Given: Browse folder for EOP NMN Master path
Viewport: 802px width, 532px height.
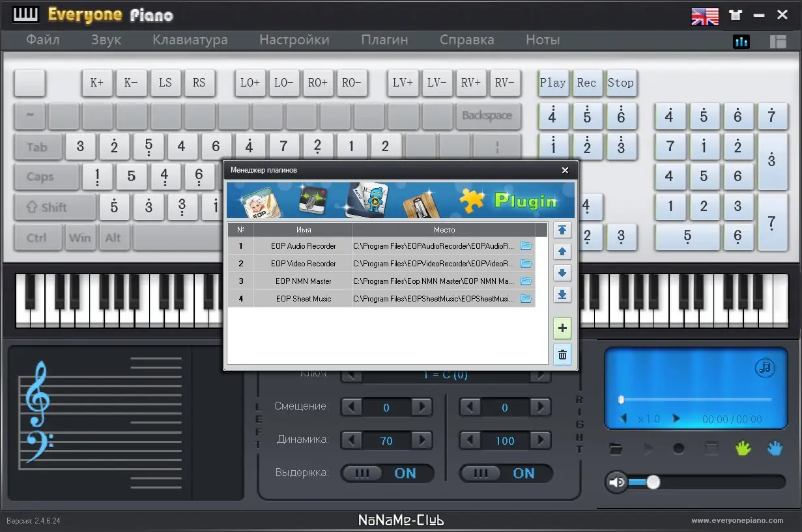Looking at the screenshot, I should 526,281.
